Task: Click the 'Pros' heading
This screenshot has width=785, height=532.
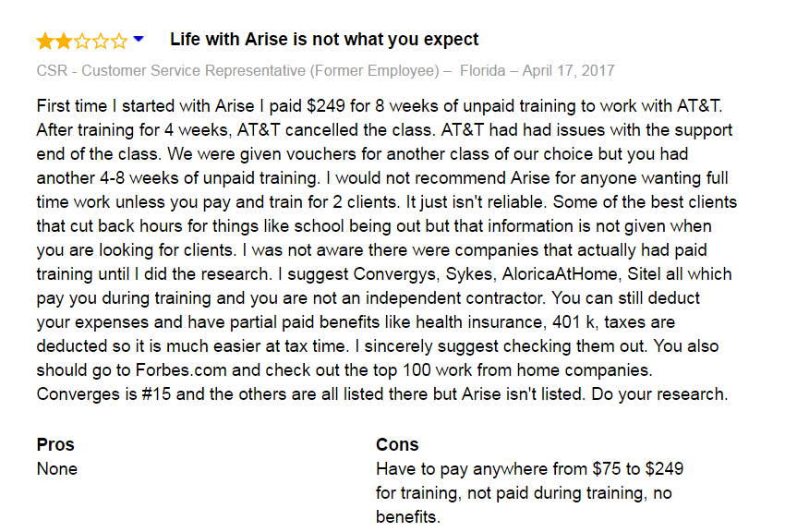Action: coord(55,444)
